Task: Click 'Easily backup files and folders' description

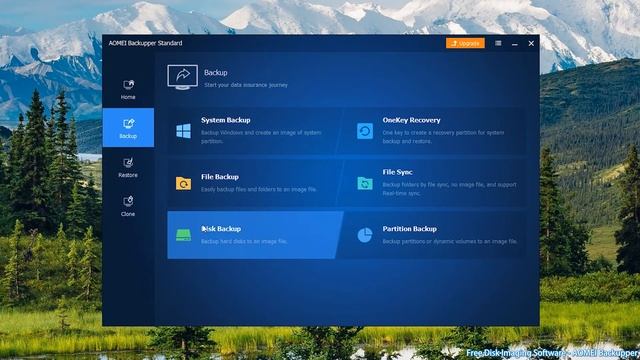Action: [259, 189]
